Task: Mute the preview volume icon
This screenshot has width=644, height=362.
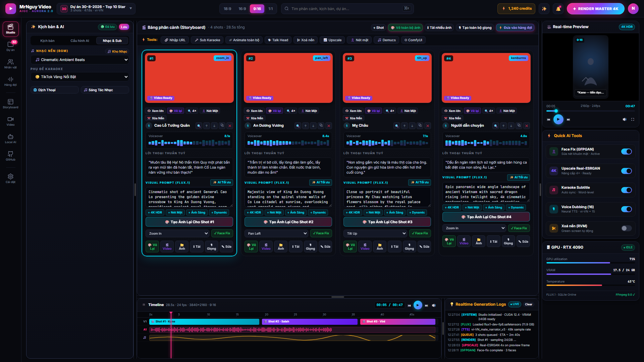Action: point(624,119)
